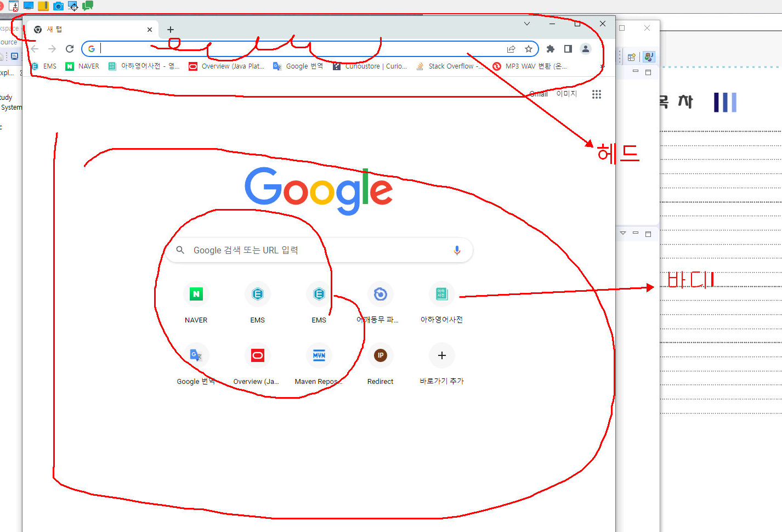The height and width of the screenshot is (532, 782).
Task: Click the Open Perspective icon in Eclipse toolbar
Action: 632,57
